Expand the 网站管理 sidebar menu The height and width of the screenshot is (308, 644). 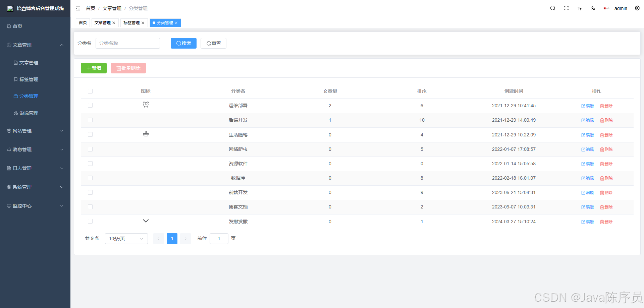pos(35,131)
